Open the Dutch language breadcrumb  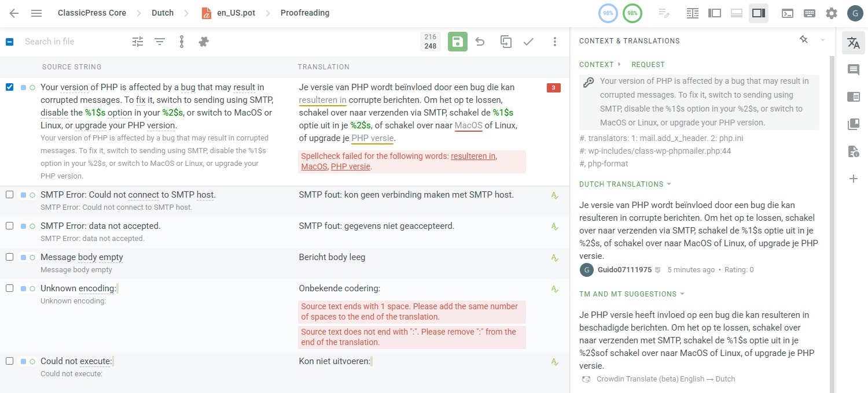pos(163,13)
